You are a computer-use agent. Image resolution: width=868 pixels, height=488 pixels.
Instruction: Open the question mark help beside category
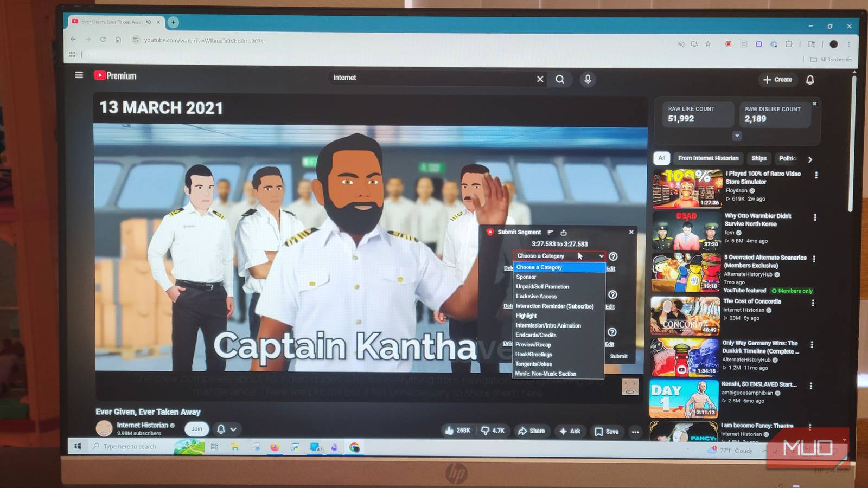point(613,256)
